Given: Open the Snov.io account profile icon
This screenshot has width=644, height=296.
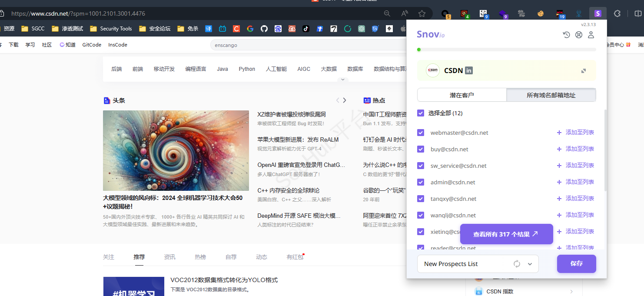Looking at the screenshot, I should click(x=591, y=35).
